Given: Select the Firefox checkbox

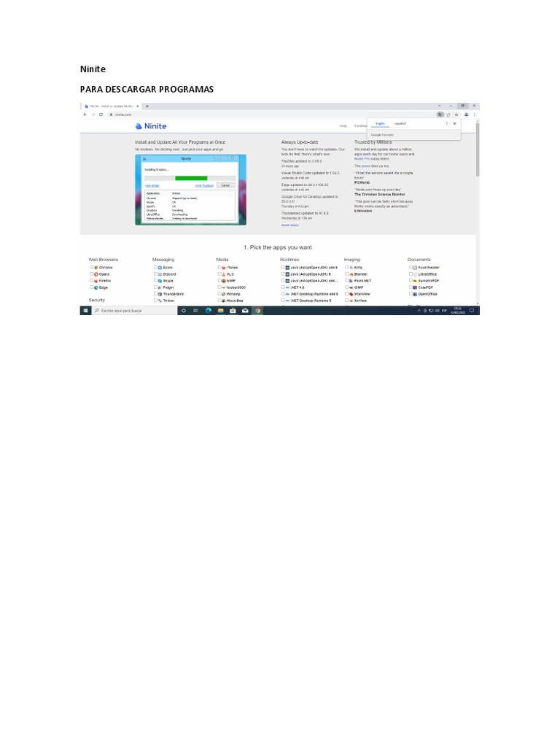Looking at the screenshot, I should (x=91, y=281).
